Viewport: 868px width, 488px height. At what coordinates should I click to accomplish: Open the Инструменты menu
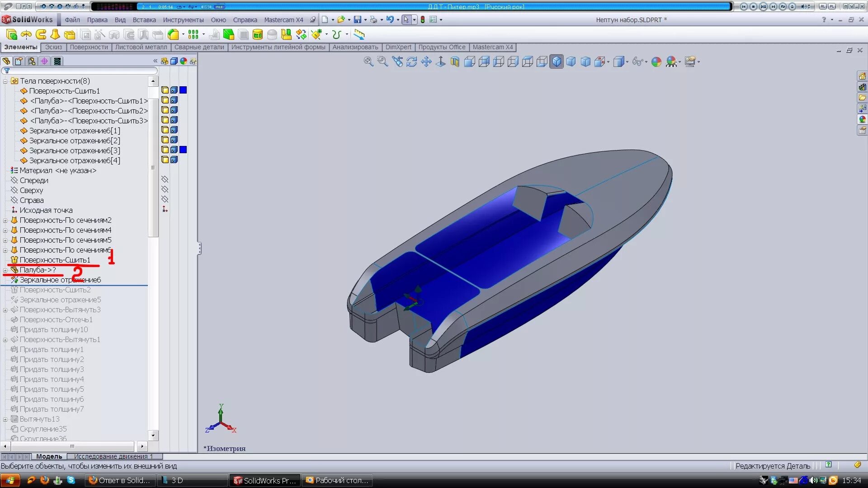[183, 20]
